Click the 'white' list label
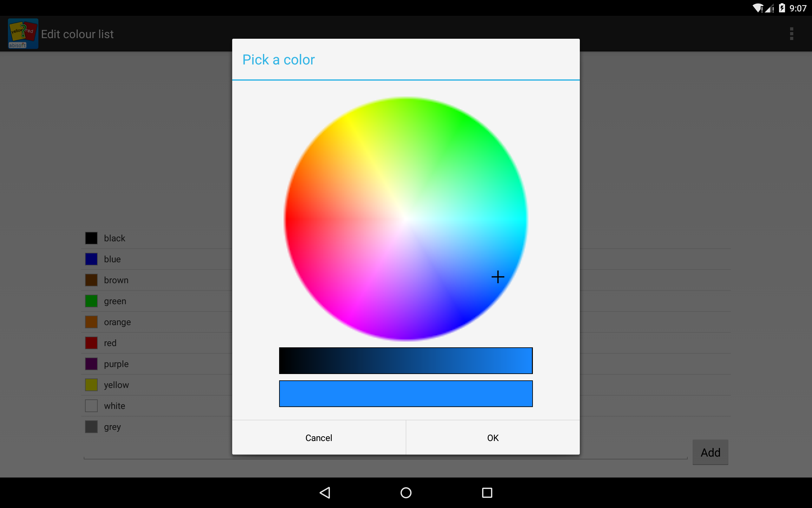 coord(115,406)
